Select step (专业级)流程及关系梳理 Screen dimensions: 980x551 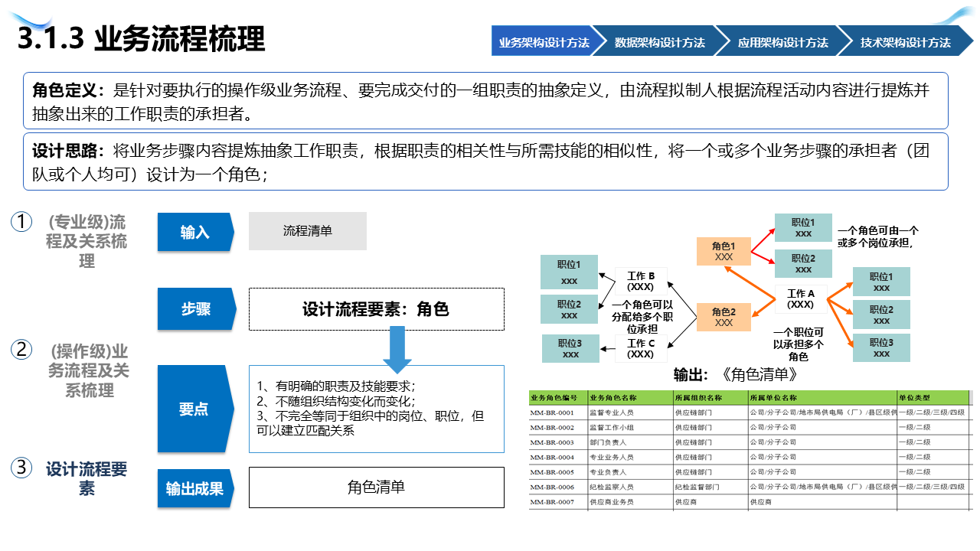[x=87, y=241]
